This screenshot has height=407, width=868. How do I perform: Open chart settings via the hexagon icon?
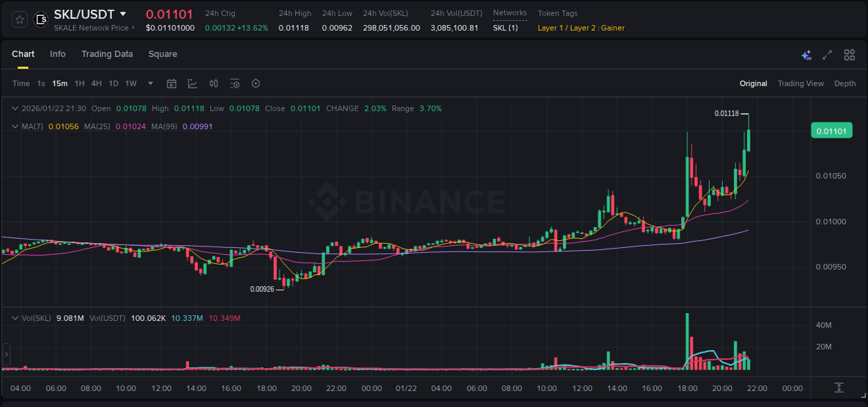pyautogui.click(x=256, y=83)
